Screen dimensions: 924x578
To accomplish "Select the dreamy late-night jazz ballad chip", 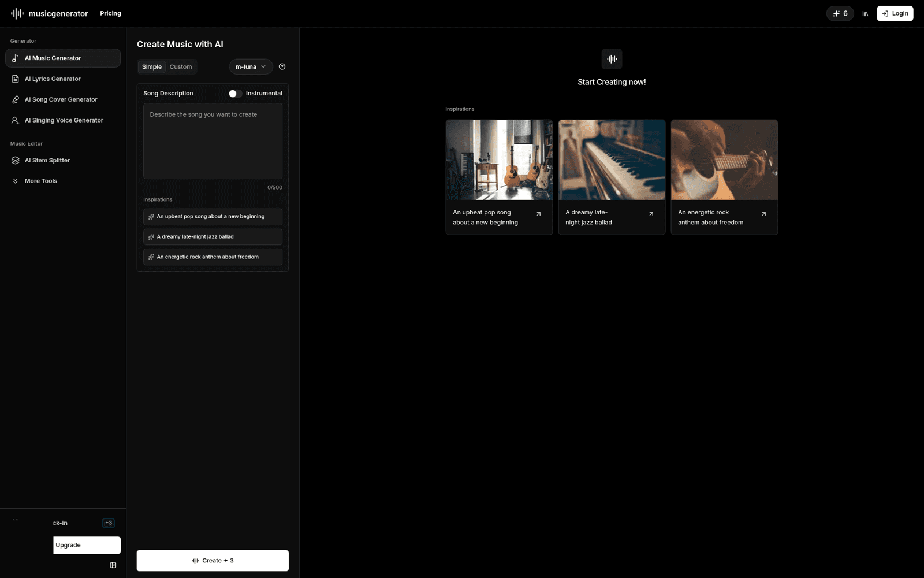I will (213, 237).
